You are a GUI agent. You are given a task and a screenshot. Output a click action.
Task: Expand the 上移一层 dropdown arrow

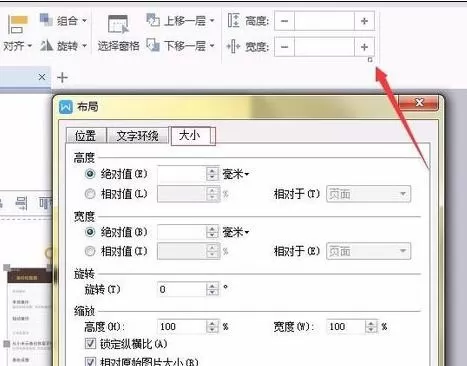click(x=212, y=21)
